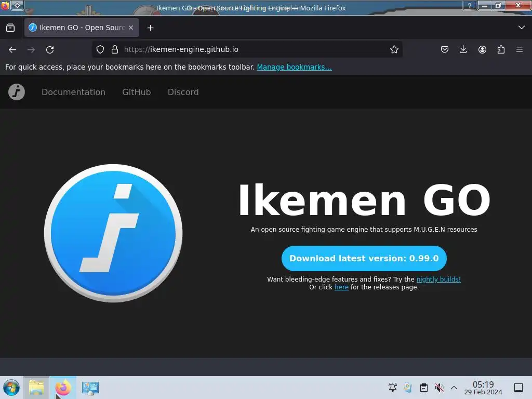View site security padlock info
Image resolution: width=532 pixels, height=399 pixels.
click(x=115, y=49)
